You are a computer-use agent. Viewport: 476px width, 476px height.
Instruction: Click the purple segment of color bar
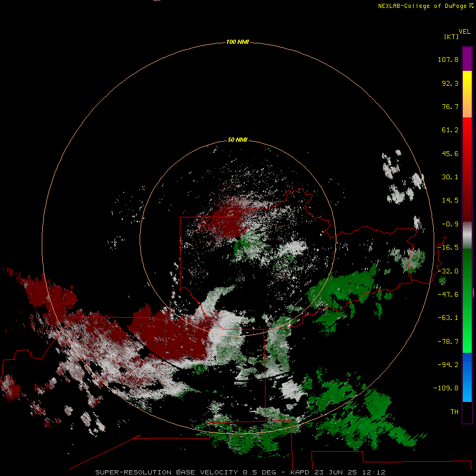pyautogui.click(x=467, y=59)
